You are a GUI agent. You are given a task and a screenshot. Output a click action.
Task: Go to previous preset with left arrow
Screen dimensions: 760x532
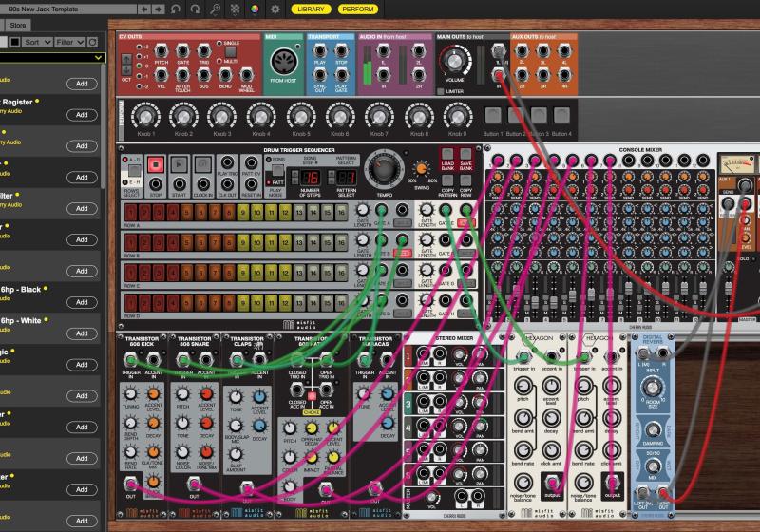click(x=144, y=9)
